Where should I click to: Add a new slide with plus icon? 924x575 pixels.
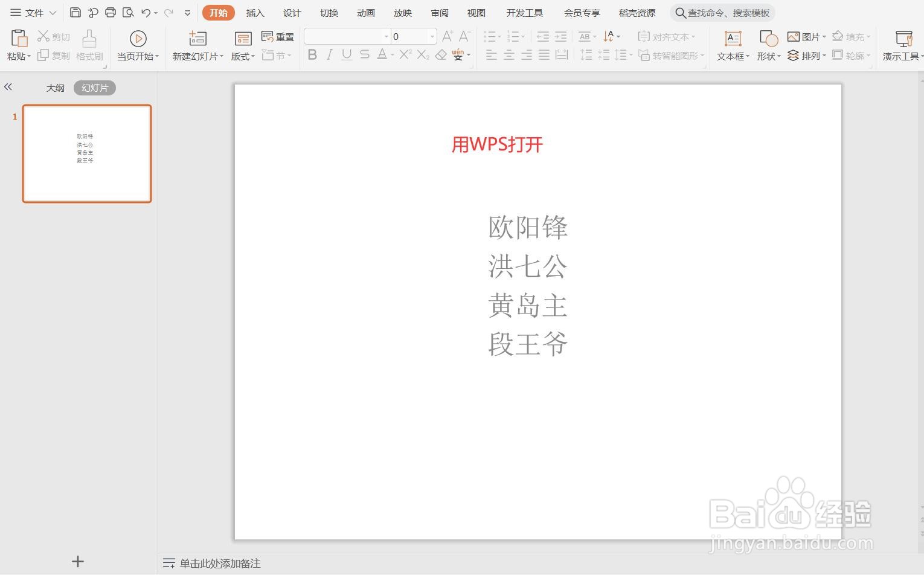coord(78,561)
